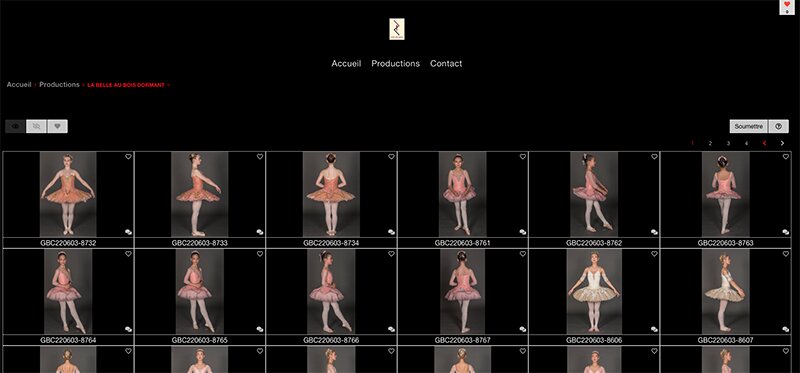Jump to page 3 in pagination
The height and width of the screenshot is (373, 800).
point(728,143)
